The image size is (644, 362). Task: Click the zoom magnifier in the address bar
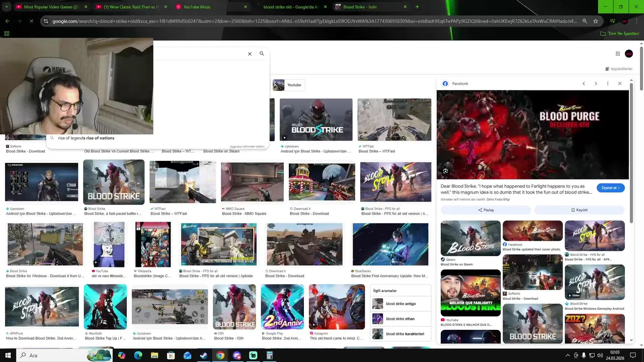point(585,21)
